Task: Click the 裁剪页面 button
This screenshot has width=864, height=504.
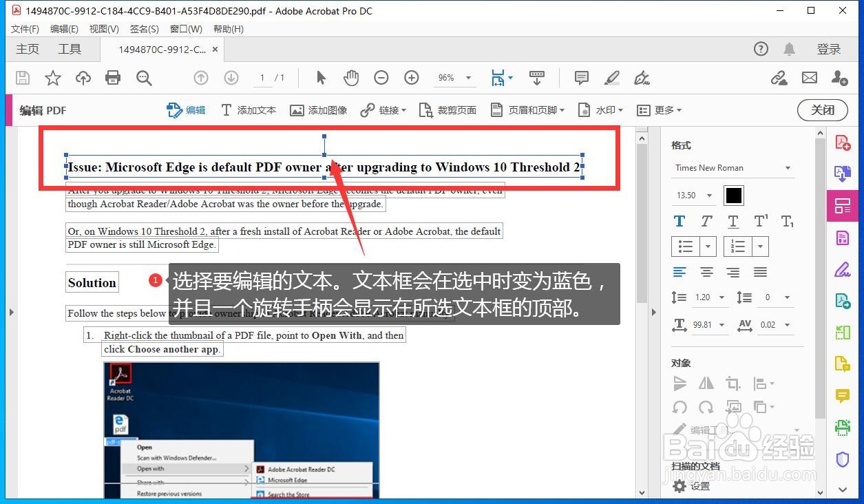Action: 447,110
